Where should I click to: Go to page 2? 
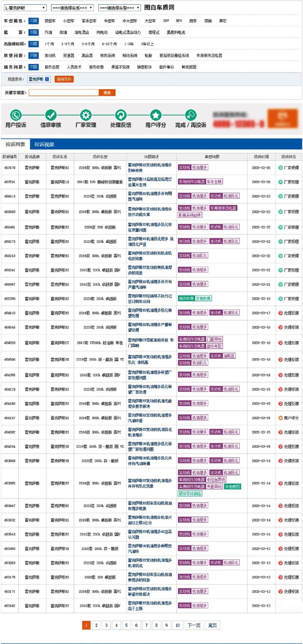click(x=96, y=625)
